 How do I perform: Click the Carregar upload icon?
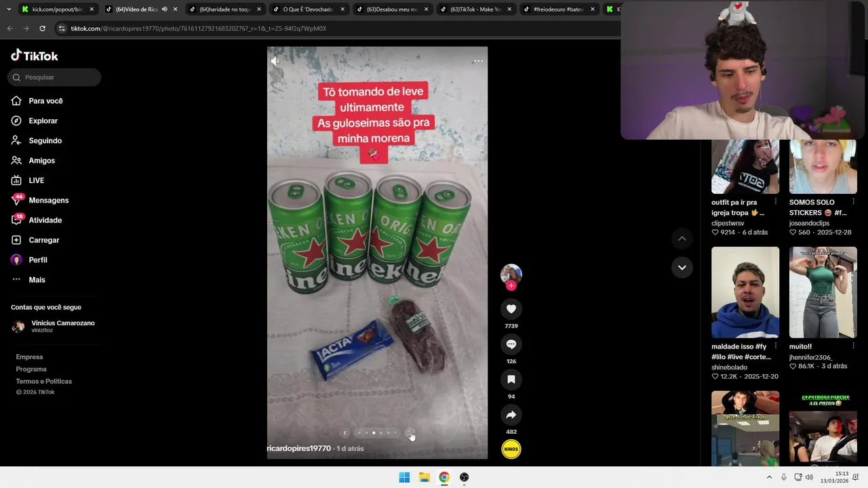(16, 240)
